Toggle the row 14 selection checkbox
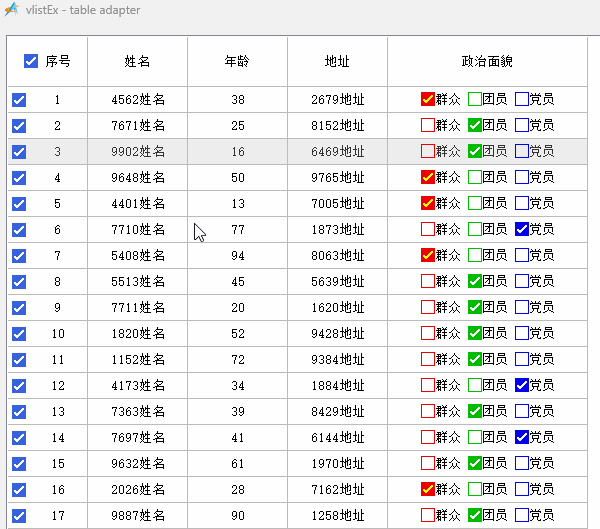This screenshot has height=529, width=600. (x=19, y=438)
